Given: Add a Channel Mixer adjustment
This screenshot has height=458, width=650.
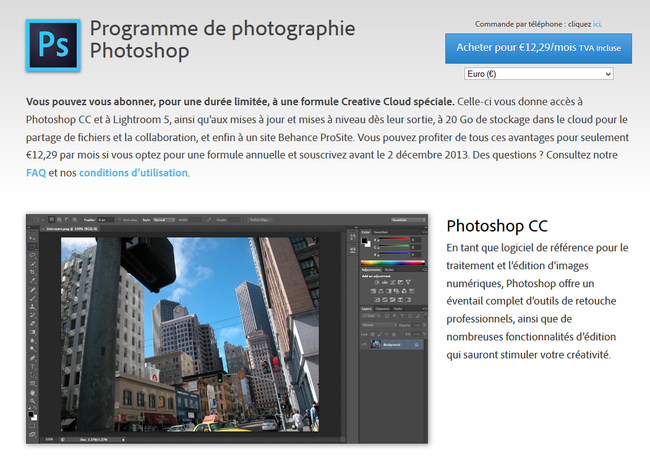Looking at the screenshot, I should pyautogui.click(x=404, y=291).
